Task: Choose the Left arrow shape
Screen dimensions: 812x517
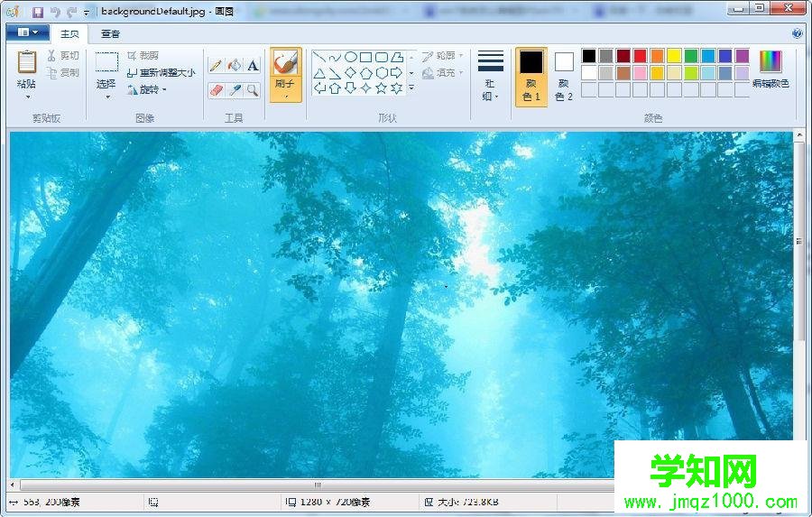Action: pos(319,88)
